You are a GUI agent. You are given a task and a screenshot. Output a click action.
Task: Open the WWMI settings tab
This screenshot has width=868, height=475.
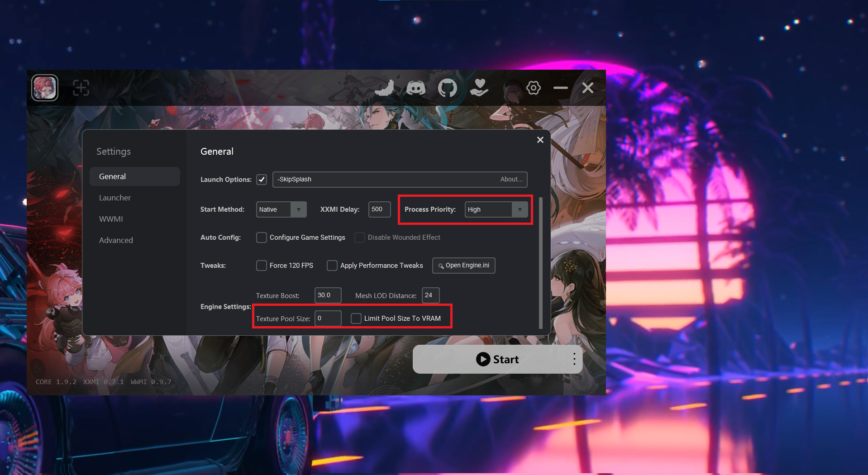point(135,219)
